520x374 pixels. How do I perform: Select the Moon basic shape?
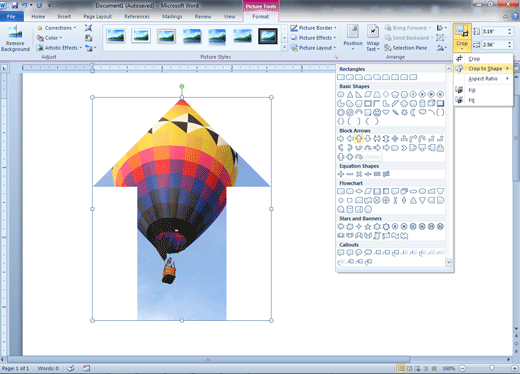tap(413, 112)
